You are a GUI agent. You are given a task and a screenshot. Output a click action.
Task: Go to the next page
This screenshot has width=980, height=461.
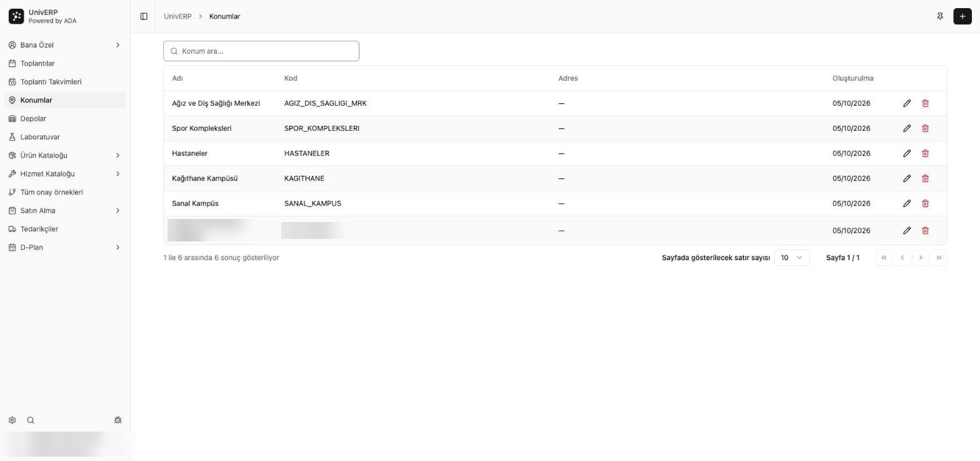pyautogui.click(x=921, y=258)
